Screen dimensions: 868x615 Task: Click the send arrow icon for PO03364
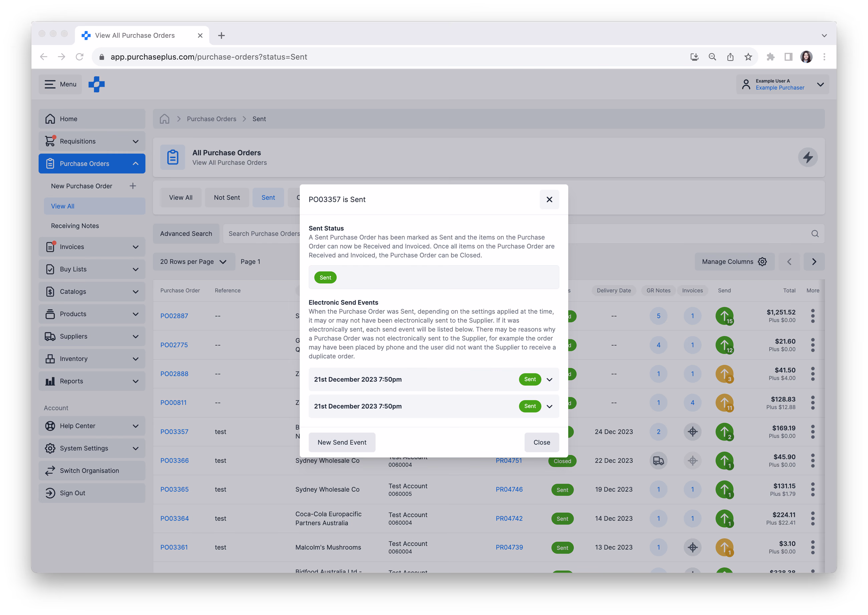coord(724,518)
